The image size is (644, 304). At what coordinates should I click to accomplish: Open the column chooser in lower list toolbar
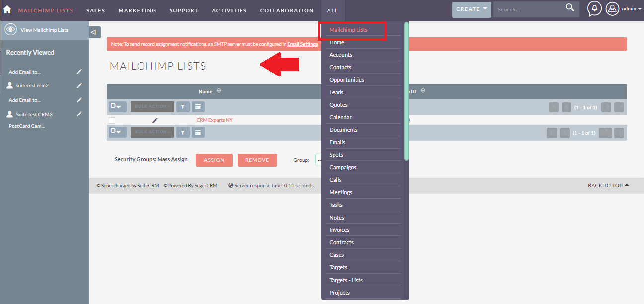(198, 132)
